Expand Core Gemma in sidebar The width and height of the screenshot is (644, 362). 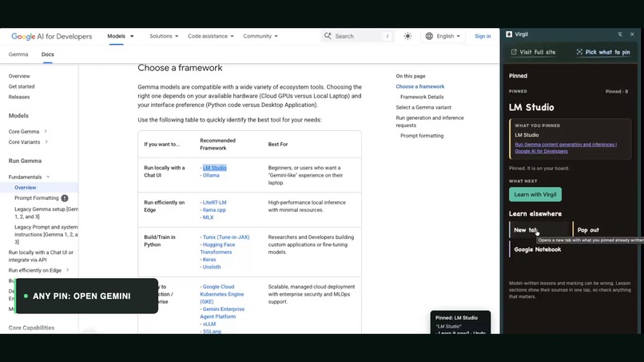pos(46,132)
